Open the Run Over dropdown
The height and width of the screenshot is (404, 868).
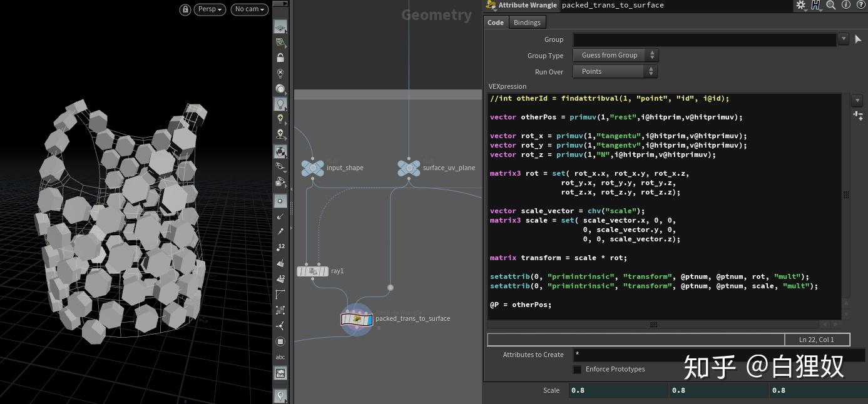(x=615, y=71)
